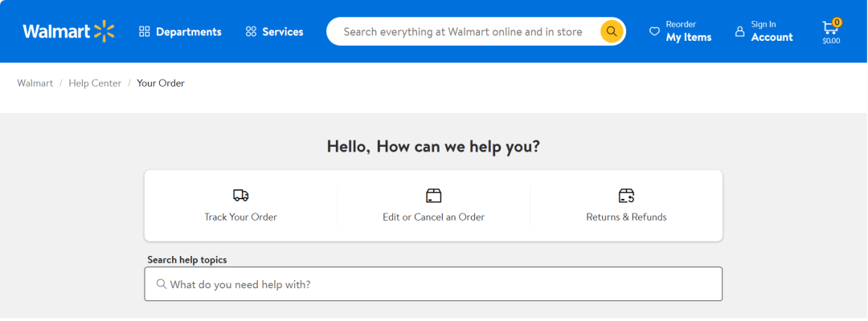Click the Returns & Refunds box icon
This screenshot has height=321, width=868.
click(627, 196)
